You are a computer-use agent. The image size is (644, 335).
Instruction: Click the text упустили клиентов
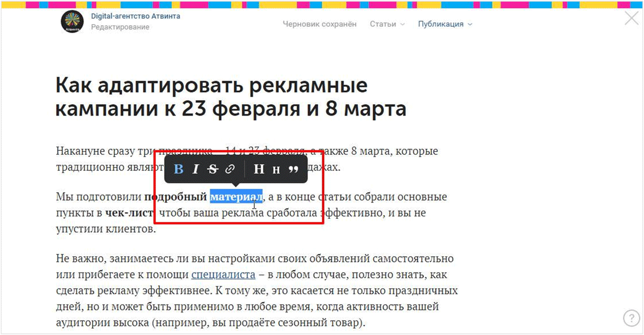(106, 229)
